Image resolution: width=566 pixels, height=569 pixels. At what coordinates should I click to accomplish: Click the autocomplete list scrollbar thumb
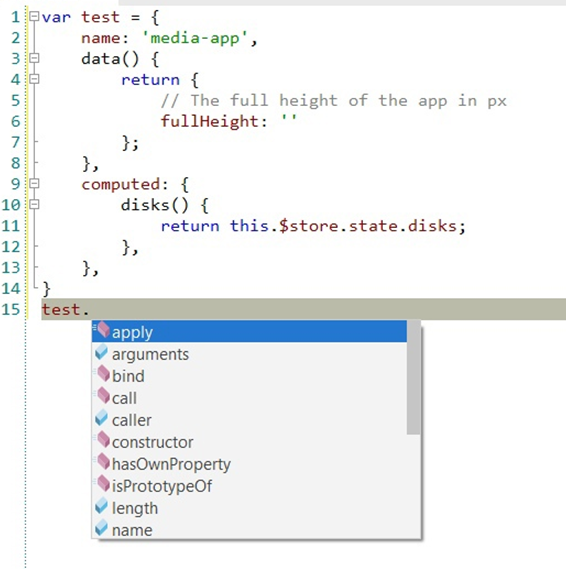(x=413, y=377)
